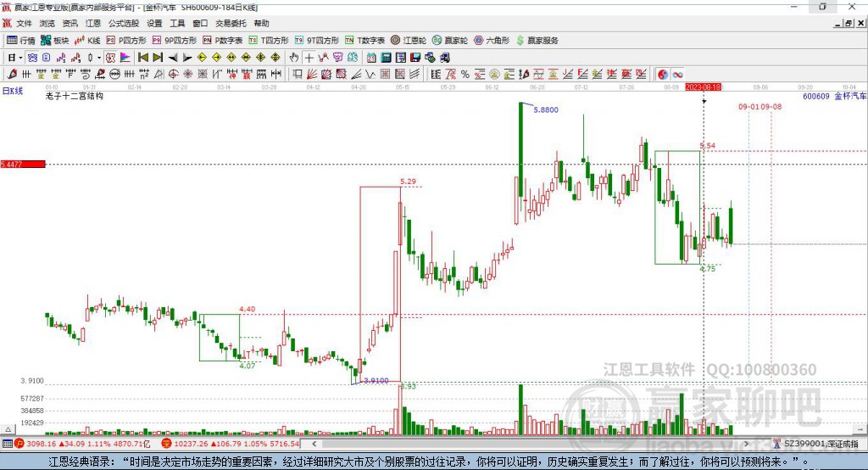Open 赢家服务 with dollar icon

[x=537, y=41]
